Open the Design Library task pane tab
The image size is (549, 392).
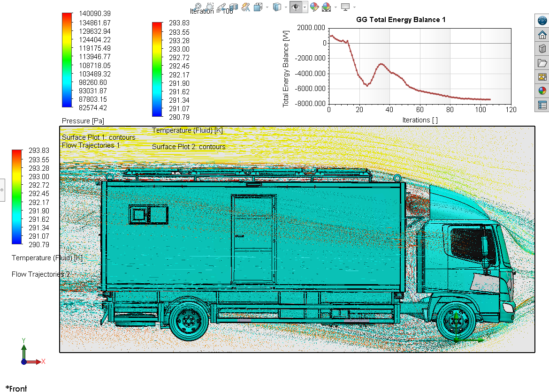tap(542, 49)
